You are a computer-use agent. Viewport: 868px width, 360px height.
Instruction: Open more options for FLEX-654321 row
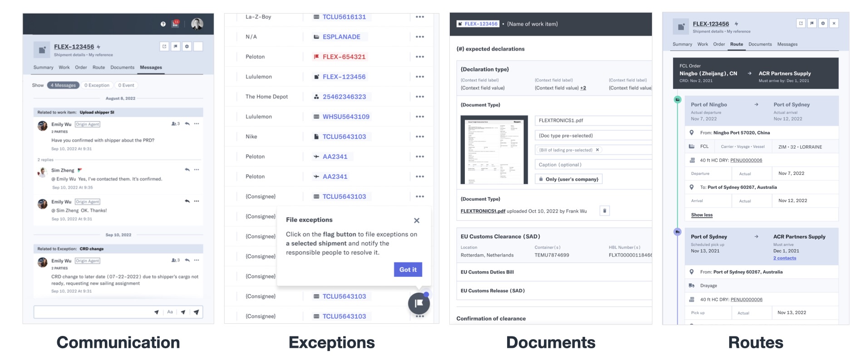(420, 57)
